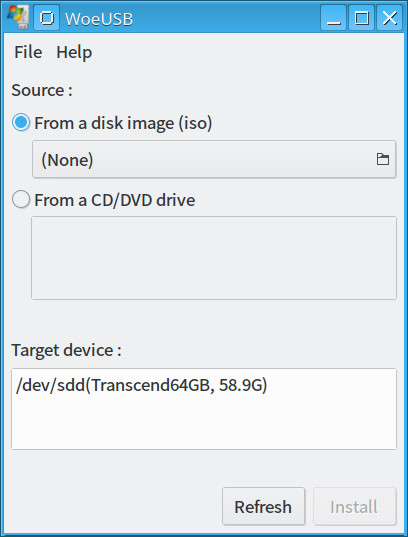408x537 pixels.
Task: Open the File menu
Action: coord(28,52)
